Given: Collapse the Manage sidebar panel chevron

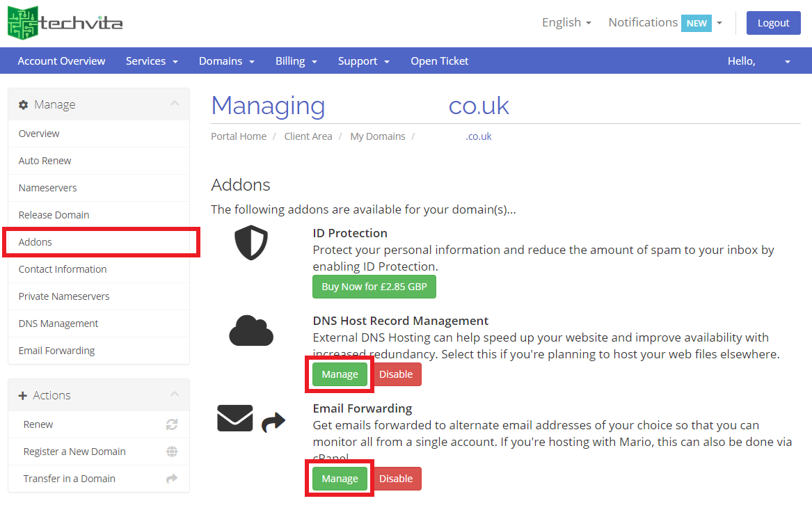Looking at the screenshot, I should tap(175, 104).
